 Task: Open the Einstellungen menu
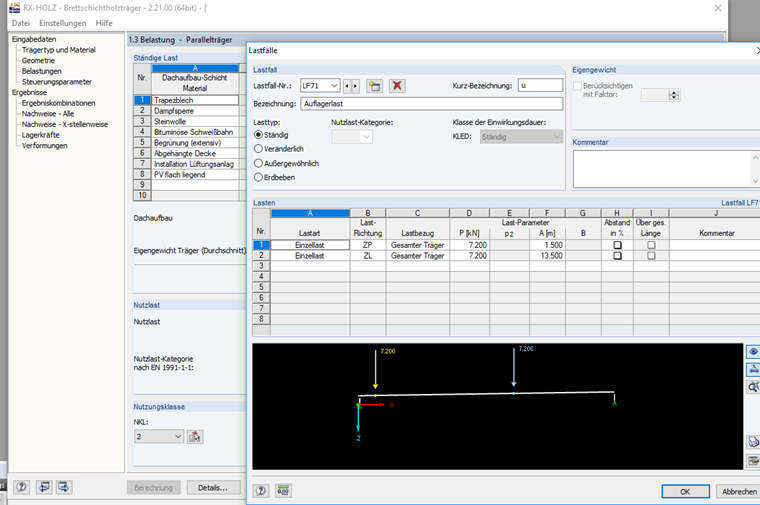click(63, 23)
